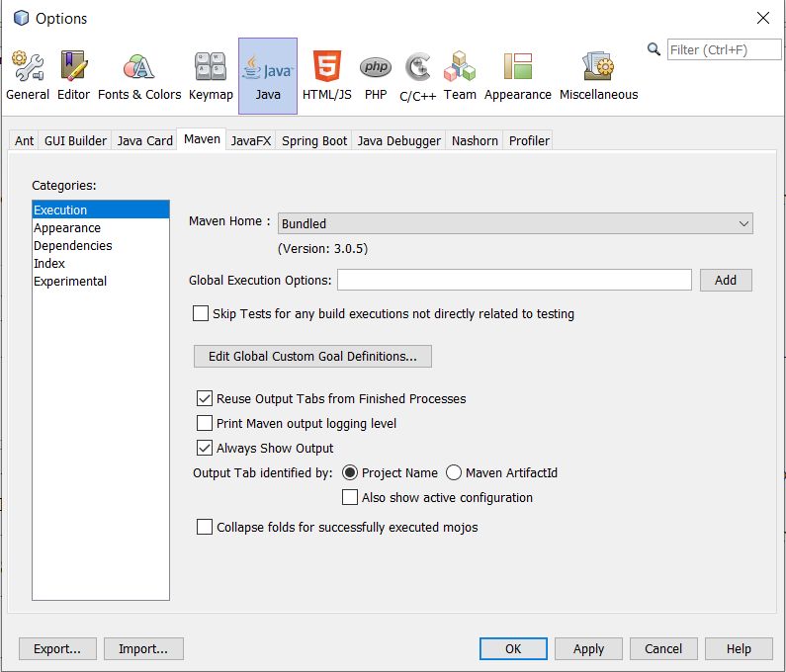Uncheck Reuse Output Tabs from Finished Processes

tap(204, 399)
